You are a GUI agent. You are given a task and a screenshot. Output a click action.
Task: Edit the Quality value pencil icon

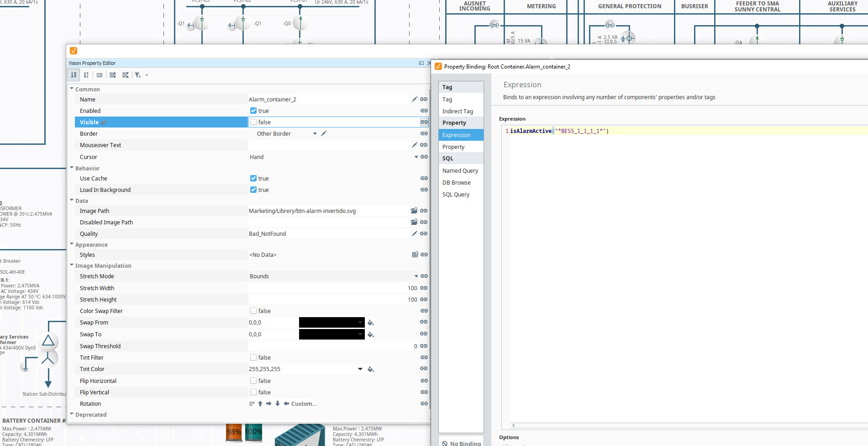[415, 234]
